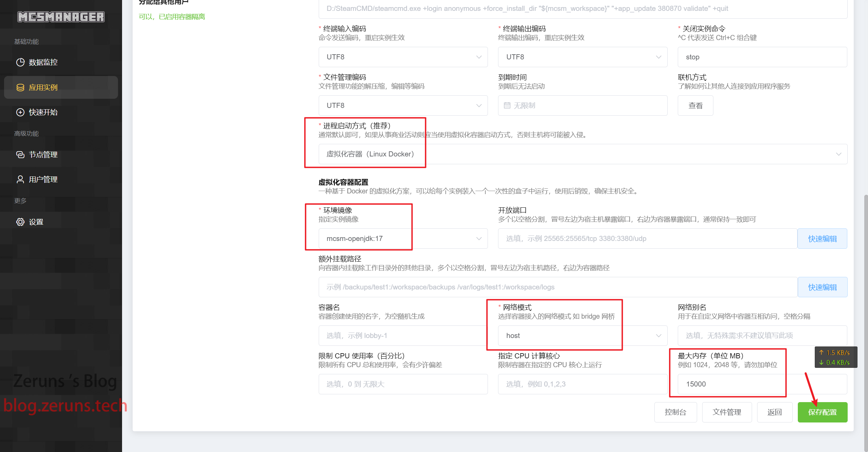Screen dimensions: 868x452
Task: Click the pie-chart icon beside 数据监控
Action: point(20,62)
